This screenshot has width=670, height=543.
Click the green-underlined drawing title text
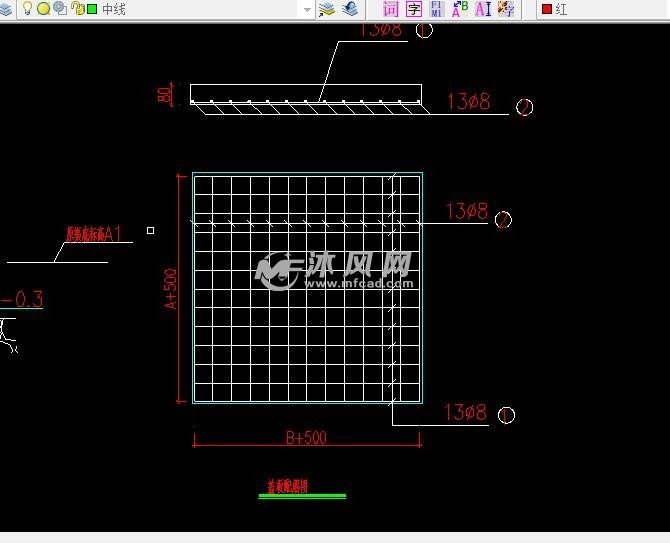pyautogui.click(x=288, y=487)
